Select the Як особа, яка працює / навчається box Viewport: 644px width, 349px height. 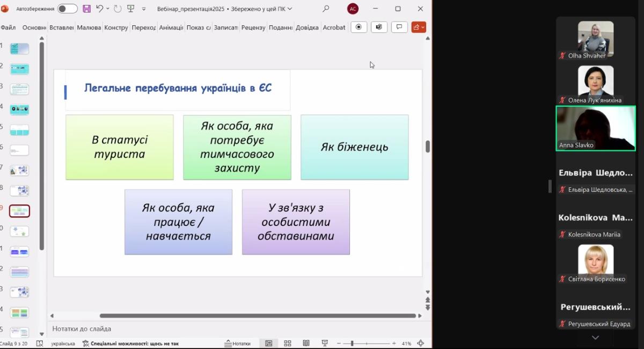coord(179,222)
